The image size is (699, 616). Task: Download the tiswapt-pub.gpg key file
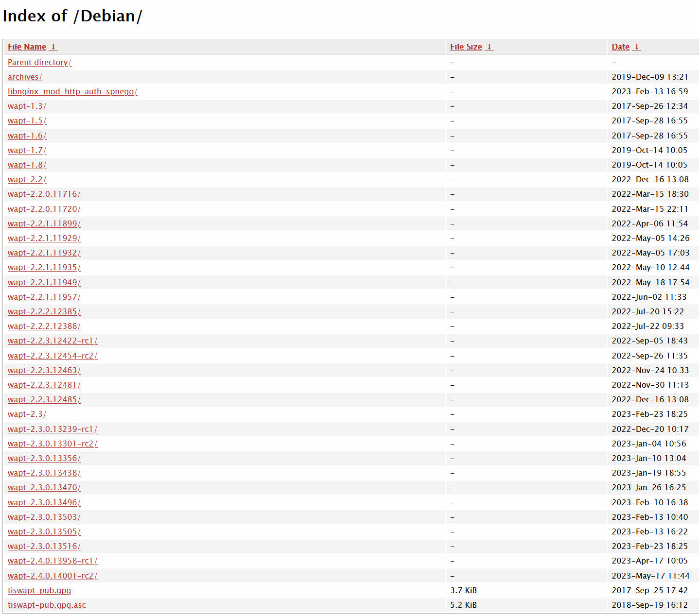39,590
